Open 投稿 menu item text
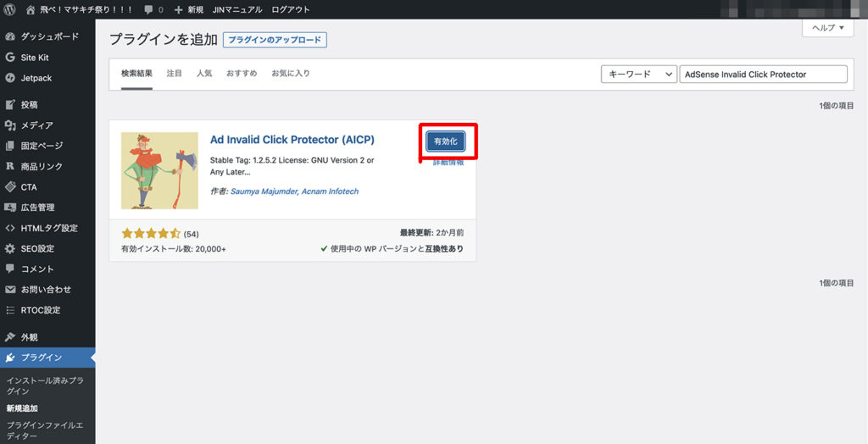The height and width of the screenshot is (444, 868). pos(30,104)
